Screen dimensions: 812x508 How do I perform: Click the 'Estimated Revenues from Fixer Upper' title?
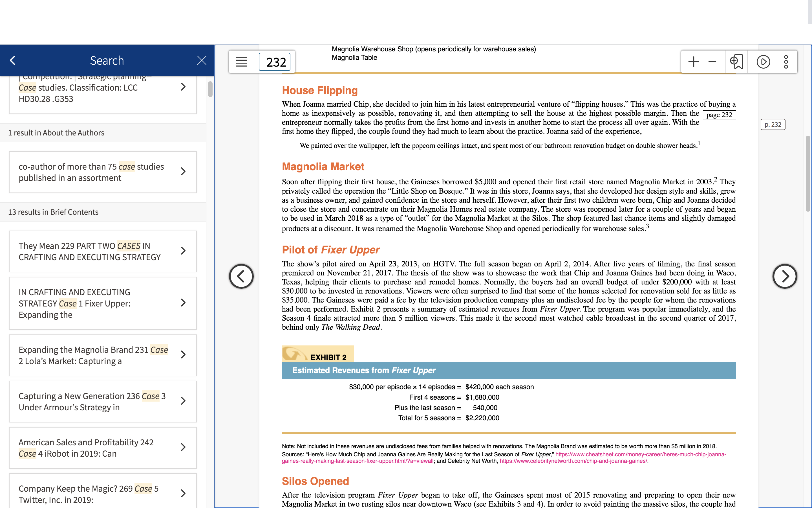pos(364,370)
